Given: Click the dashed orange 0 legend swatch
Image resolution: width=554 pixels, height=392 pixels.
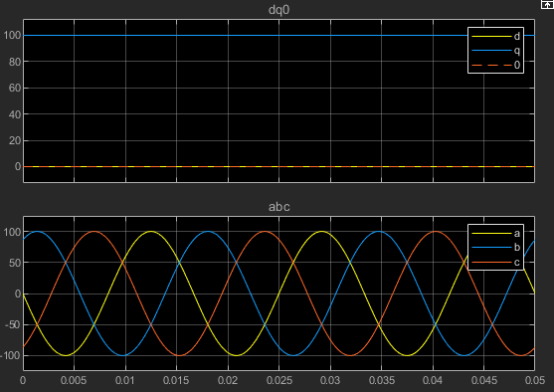Looking at the screenshot, I should tap(491, 65).
